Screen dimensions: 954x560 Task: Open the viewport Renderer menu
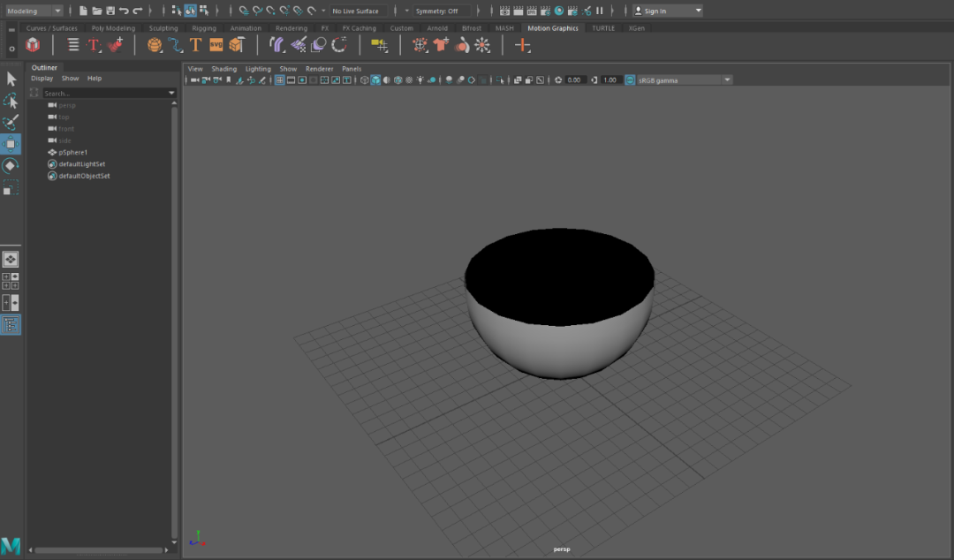click(320, 69)
